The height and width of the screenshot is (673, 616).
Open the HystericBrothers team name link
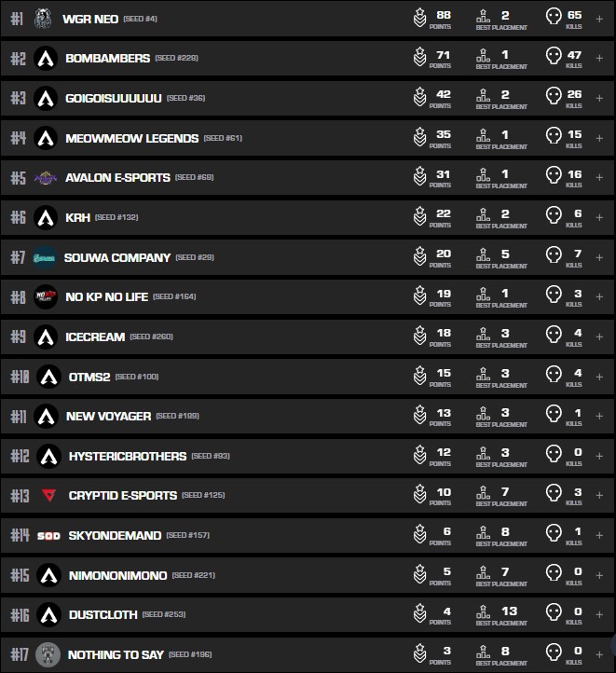pyautogui.click(x=126, y=456)
